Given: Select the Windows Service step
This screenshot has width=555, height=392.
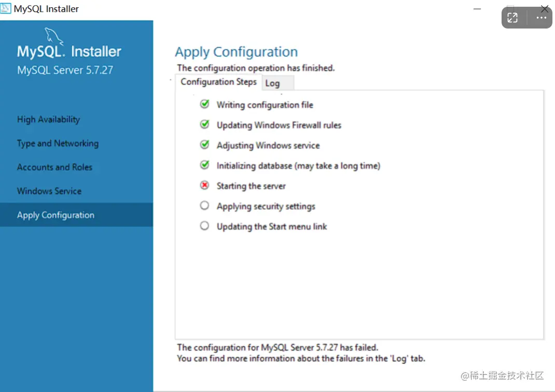Looking at the screenshot, I should (49, 191).
